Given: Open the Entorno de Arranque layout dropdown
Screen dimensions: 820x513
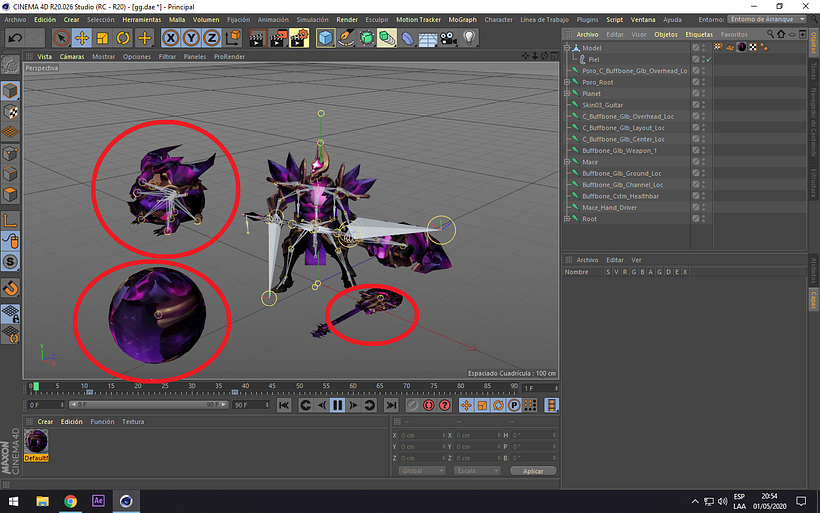Looking at the screenshot, I should (767, 19).
